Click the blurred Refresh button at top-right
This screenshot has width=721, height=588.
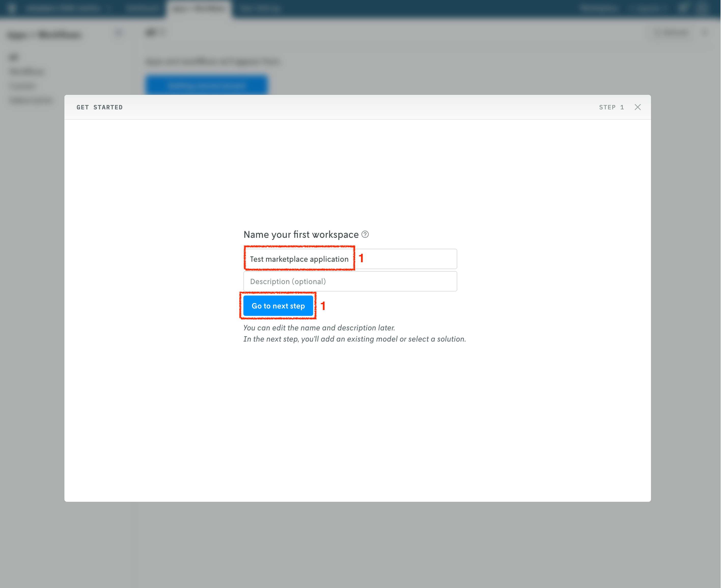pos(671,33)
